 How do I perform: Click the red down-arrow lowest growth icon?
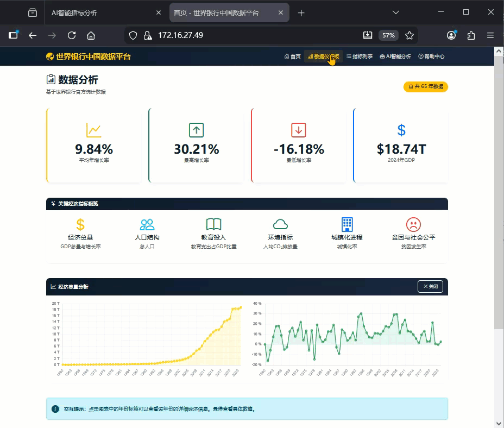299,130
